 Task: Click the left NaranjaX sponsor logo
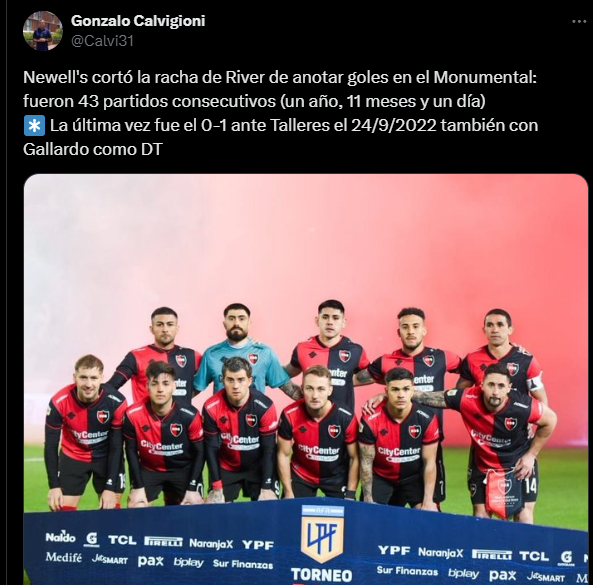coord(211,544)
